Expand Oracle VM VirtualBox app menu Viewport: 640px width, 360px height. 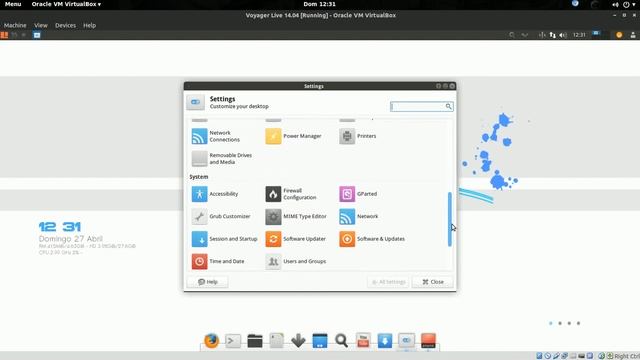pyautogui.click(x=66, y=4)
